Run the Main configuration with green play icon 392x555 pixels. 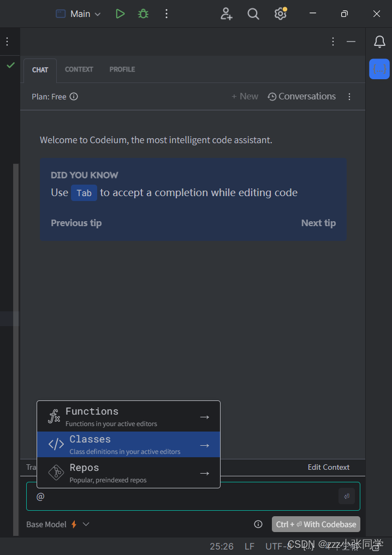point(120,14)
